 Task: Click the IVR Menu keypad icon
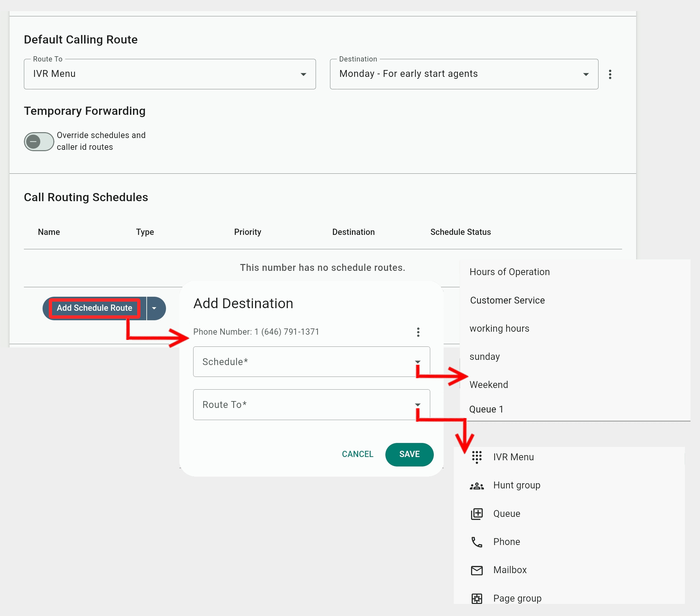coord(477,457)
